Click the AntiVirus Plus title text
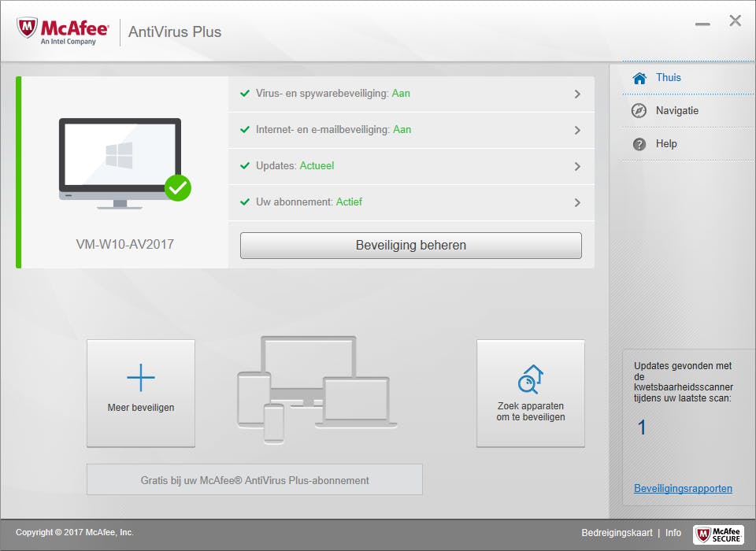Viewport: 756px width, 551px height. 175,31
